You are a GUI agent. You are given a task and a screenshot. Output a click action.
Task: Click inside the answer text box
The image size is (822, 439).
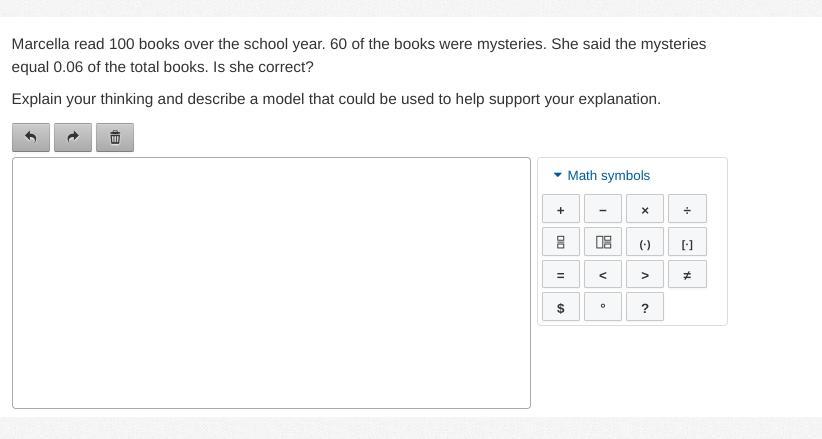[x=271, y=282]
